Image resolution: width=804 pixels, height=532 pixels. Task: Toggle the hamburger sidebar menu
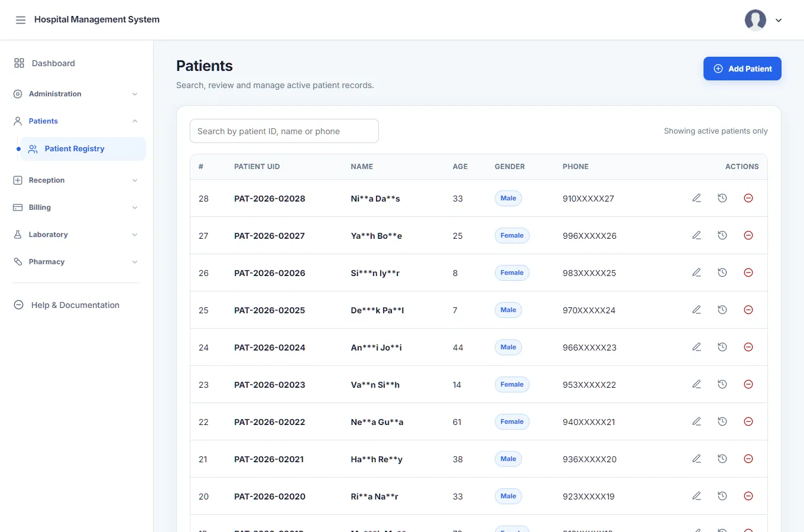21,20
